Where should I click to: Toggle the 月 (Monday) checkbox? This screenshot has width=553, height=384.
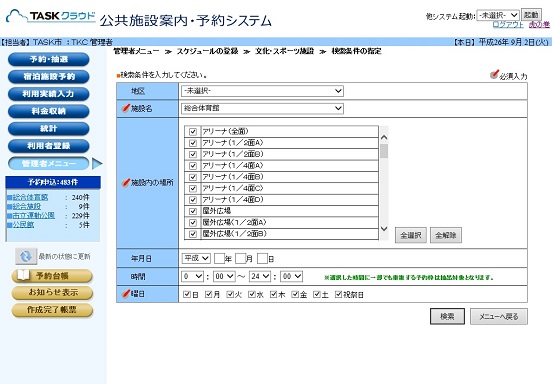click(208, 294)
